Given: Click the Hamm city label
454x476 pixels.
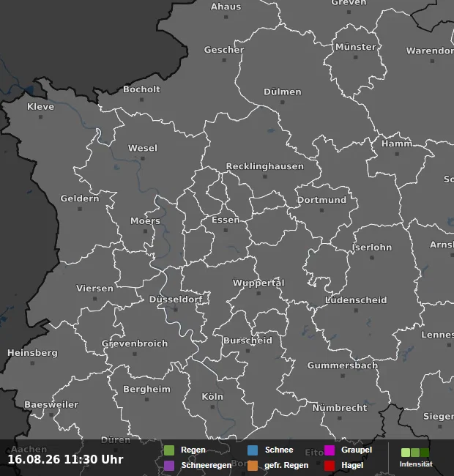Looking at the screenshot, I should coord(397,144).
